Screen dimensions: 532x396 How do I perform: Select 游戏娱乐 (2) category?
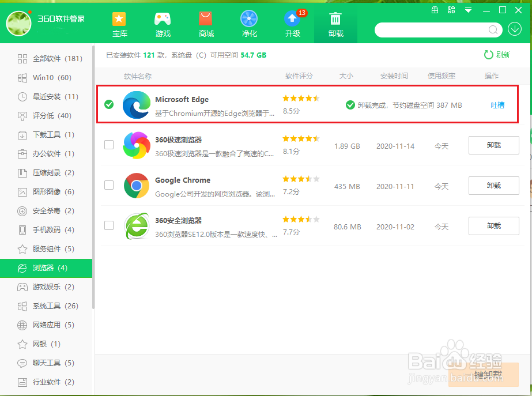(46, 287)
